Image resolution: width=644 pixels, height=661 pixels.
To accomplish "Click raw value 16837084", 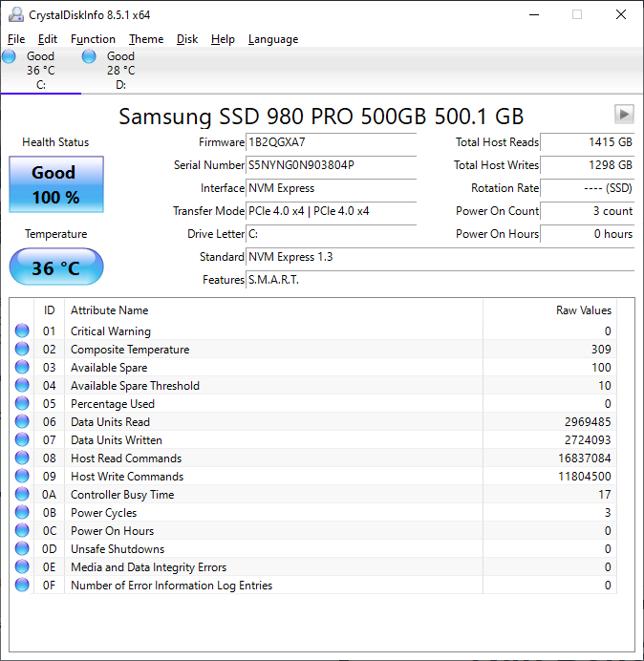I will click(x=585, y=458).
